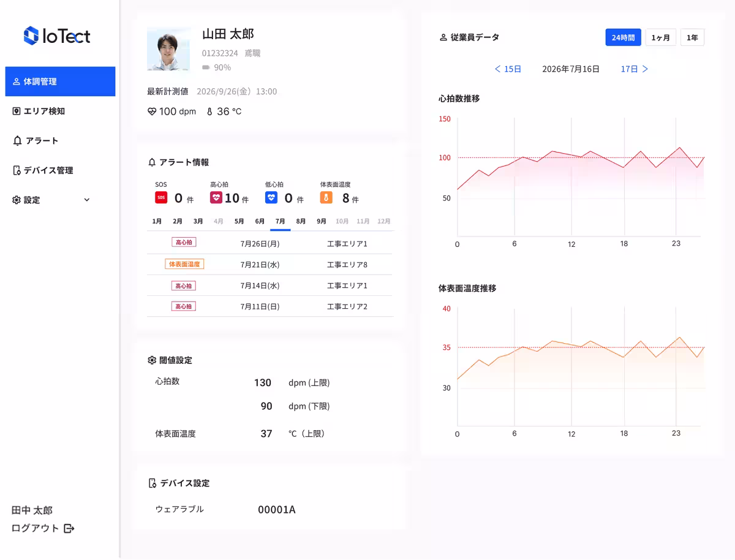Click wearable ID 00001A
The width and height of the screenshot is (735, 560).
point(277,509)
